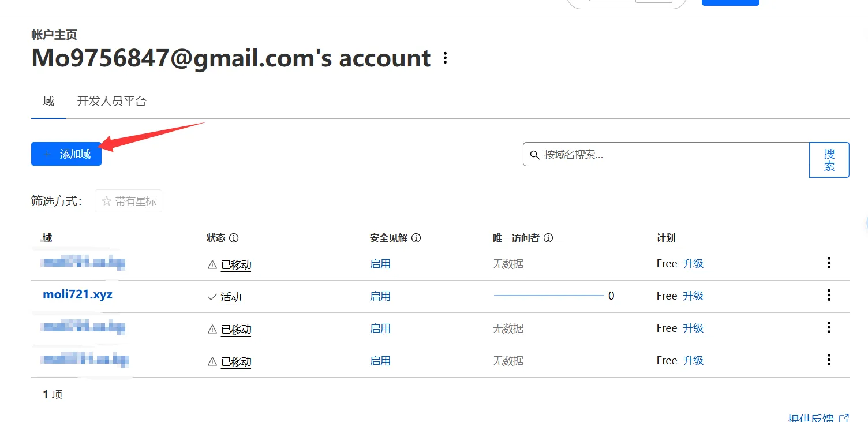The height and width of the screenshot is (422, 868).
Task: Click the 活动 status of moli721.xyz
Action: [231, 297]
